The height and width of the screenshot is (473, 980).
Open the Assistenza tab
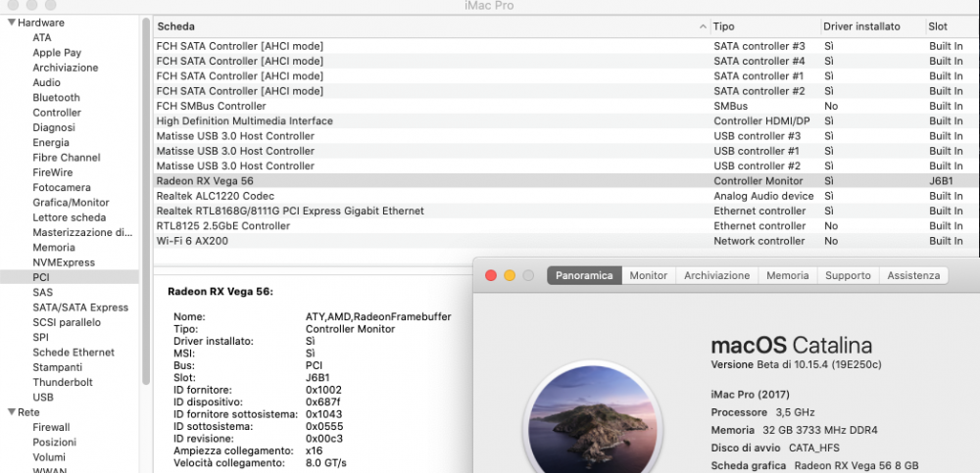pyautogui.click(x=913, y=275)
